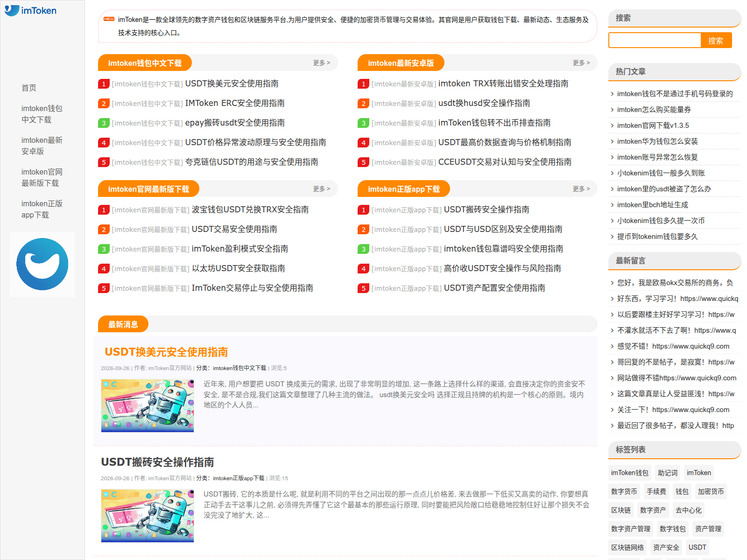Expand 更多 for imtoken正版app下载 section
The image size is (747, 560).
581,189
